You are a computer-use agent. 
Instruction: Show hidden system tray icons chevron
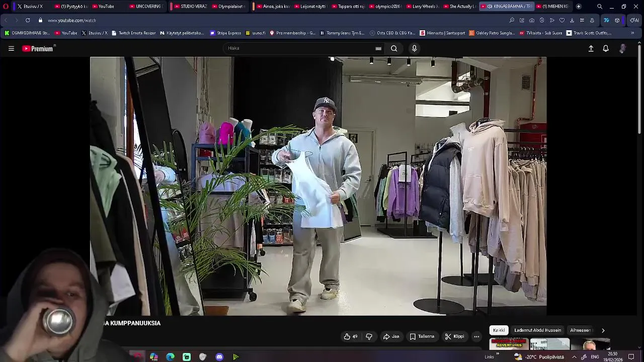574,357
